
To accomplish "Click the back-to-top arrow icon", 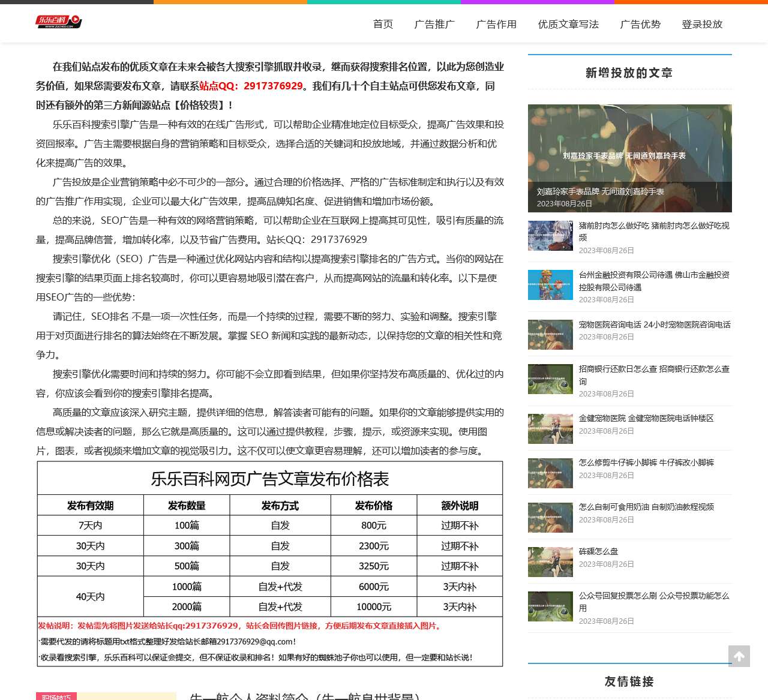I will click(x=739, y=656).
